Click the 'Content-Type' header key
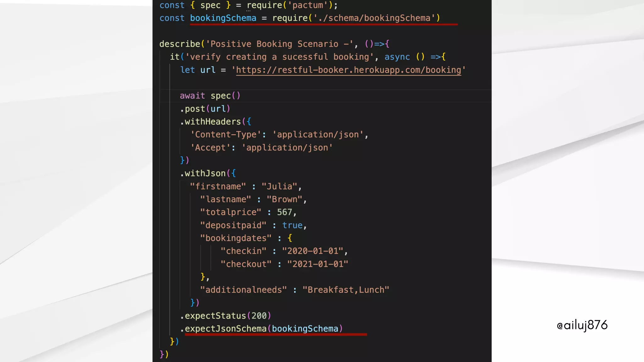Image resolution: width=644 pixels, height=362 pixels. pyautogui.click(x=225, y=134)
